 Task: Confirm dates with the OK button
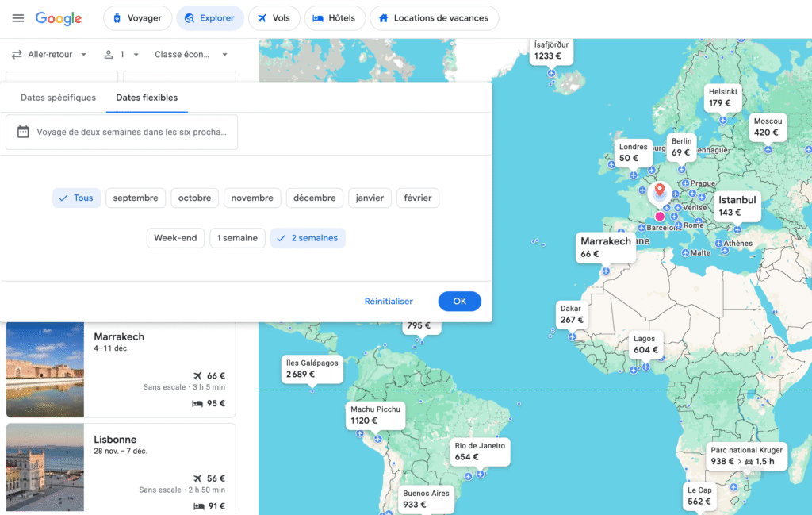(459, 301)
